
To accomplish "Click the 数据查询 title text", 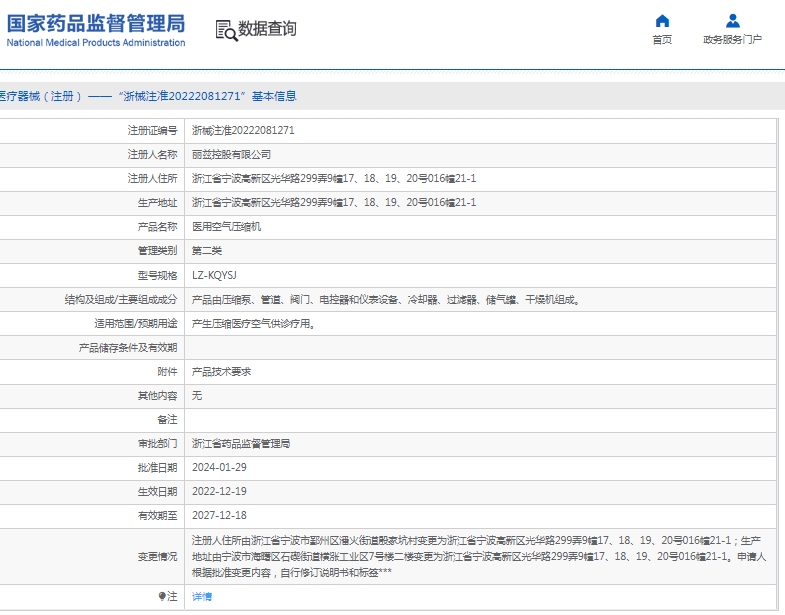I will 267,29.
